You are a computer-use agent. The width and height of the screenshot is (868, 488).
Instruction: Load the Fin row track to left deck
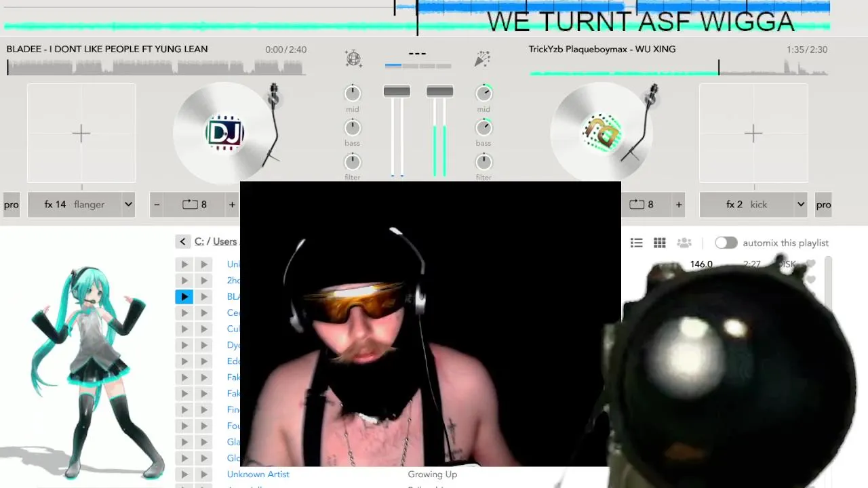(x=184, y=409)
